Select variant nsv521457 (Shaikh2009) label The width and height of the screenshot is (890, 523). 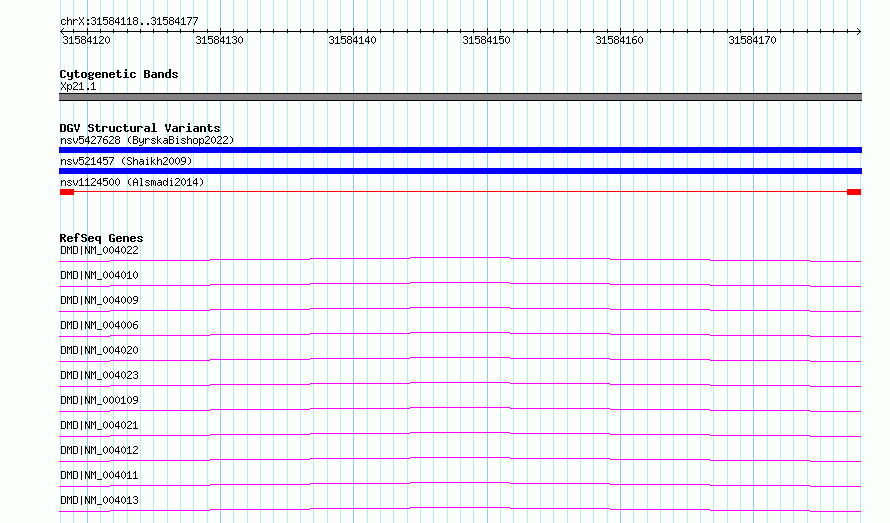(x=126, y=161)
